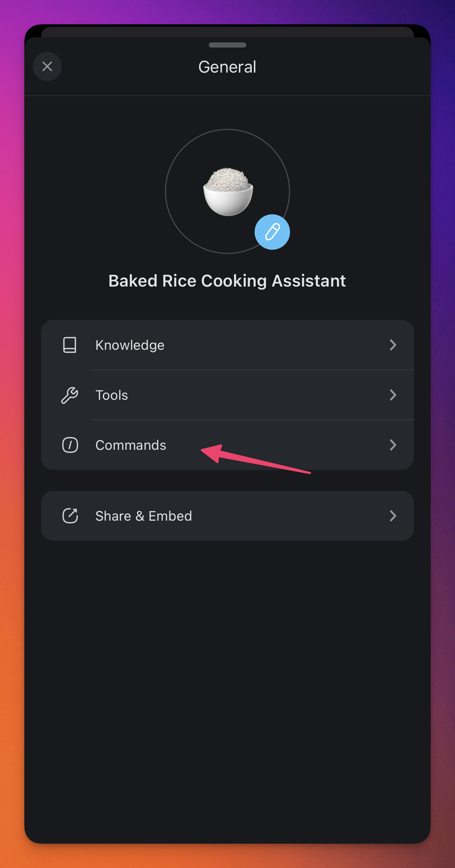Click the Share & Embed arrow icon
The height and width of the screenshot is (868, 455).
pos(70,516)
